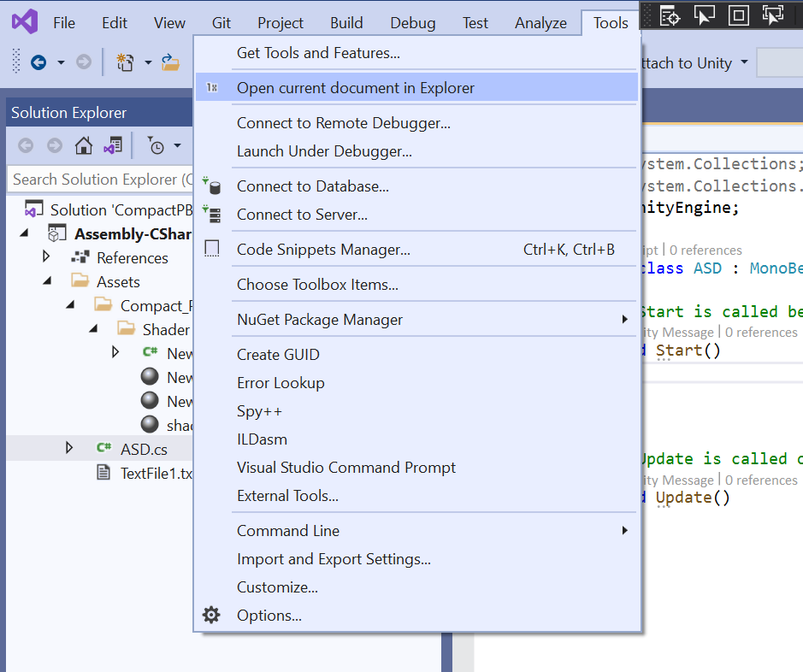Click the navigate forward toolbar arrow

click(x=84, y=62)
